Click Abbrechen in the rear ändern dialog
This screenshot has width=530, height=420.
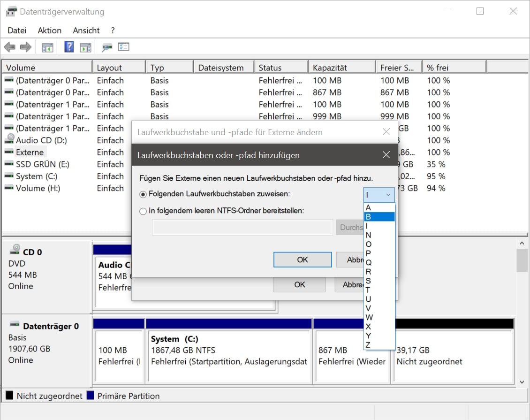(349, 285)
